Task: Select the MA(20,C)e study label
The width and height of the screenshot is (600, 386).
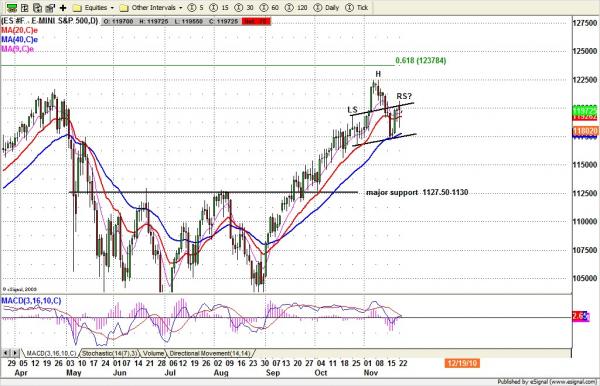Action: [x=20, y=30]
